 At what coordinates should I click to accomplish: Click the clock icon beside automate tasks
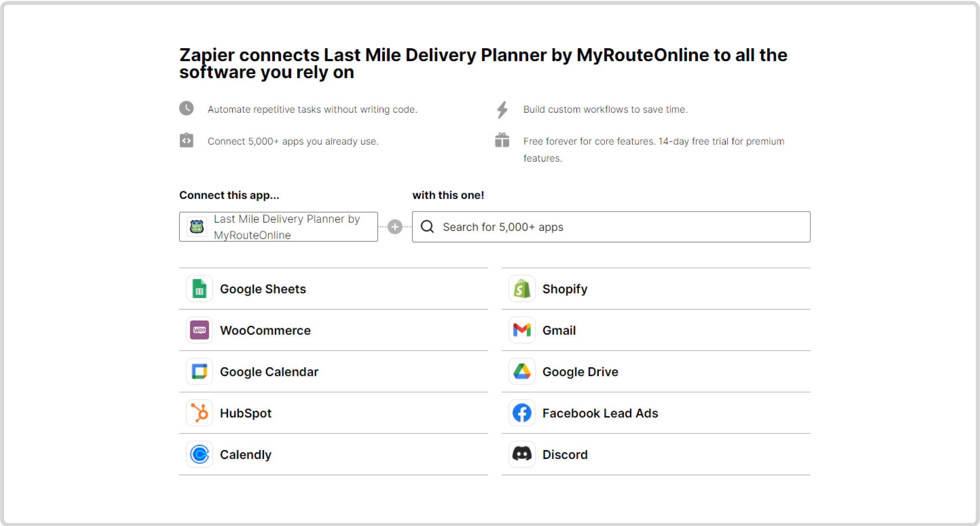[186, 108]
